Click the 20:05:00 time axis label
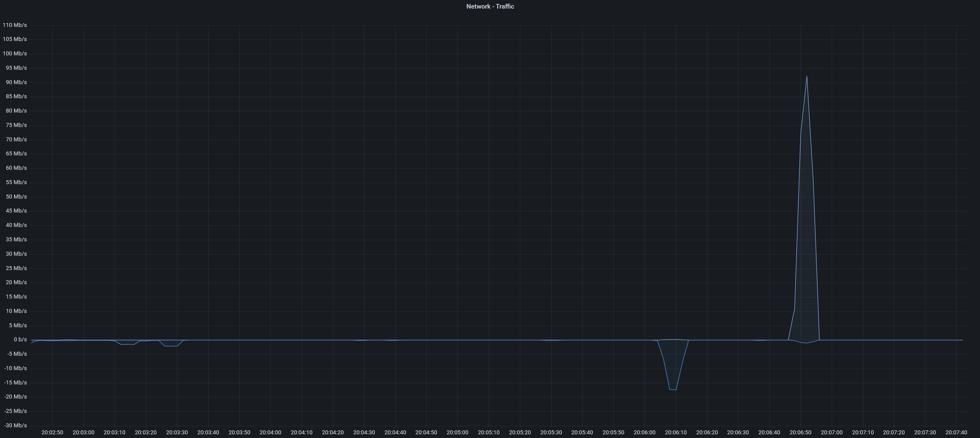Viewport: 980px width, 438px height. point(458,433)
